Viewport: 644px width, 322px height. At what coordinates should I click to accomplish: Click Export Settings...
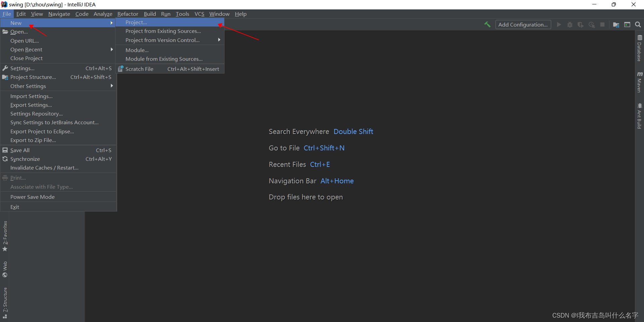58,105
